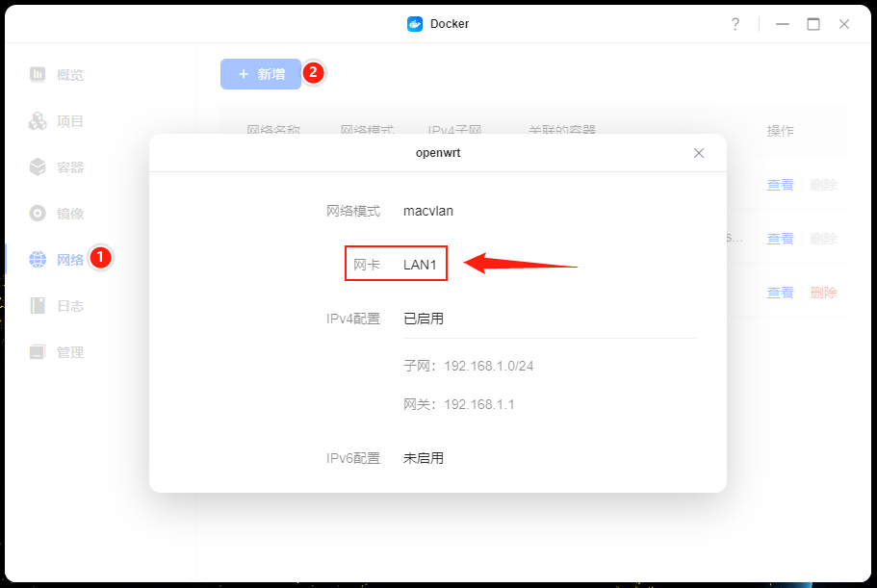Go to the 项目 projects section

[x=57, y=120]
